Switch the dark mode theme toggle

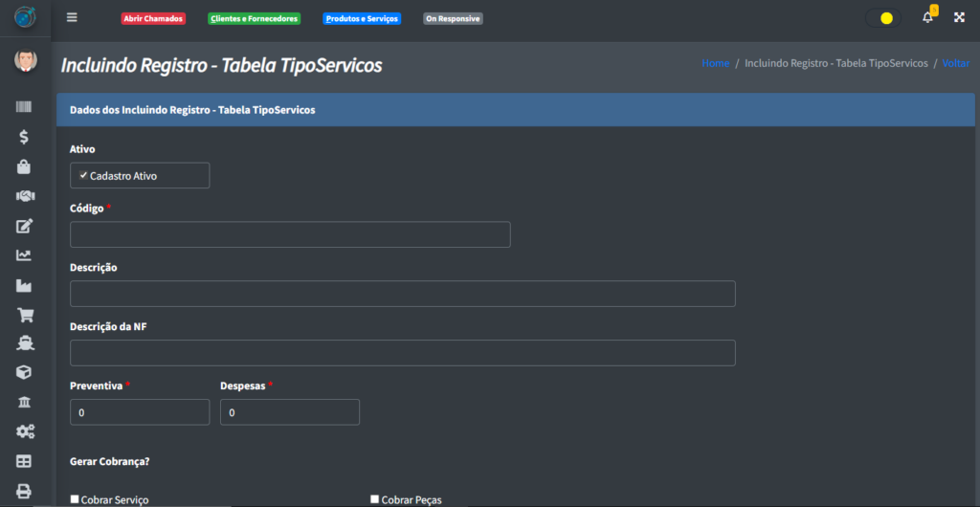click(882, 18)
